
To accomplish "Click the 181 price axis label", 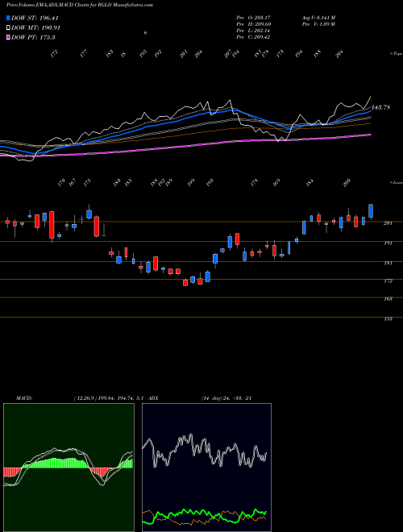I will 388,263.
